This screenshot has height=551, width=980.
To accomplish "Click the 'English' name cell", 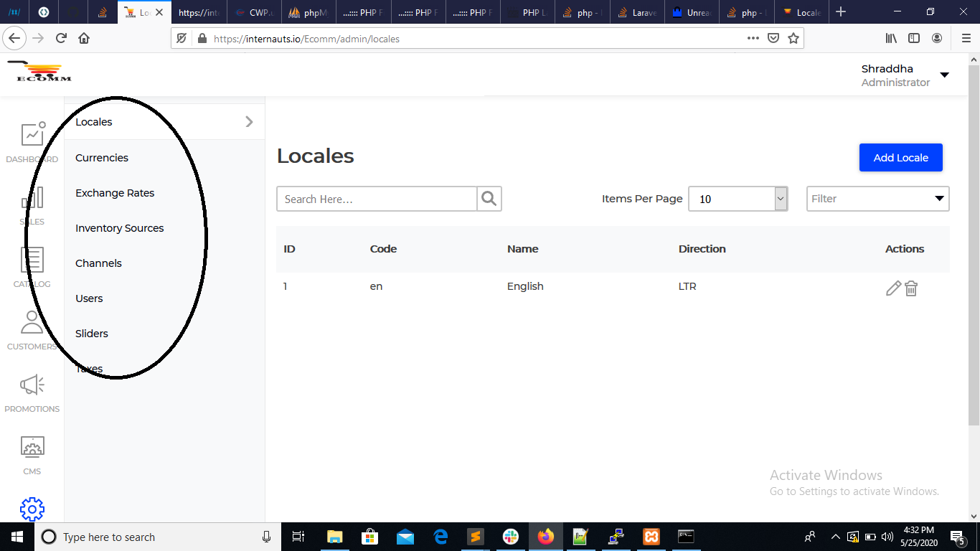I will (525, 286).
